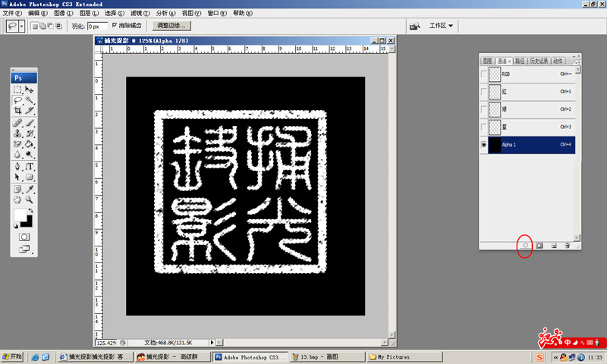607x364 pixels.
Task: Open the 工作区 workspace dropdown
Action: pyautogui.click(x=441, y=26)
